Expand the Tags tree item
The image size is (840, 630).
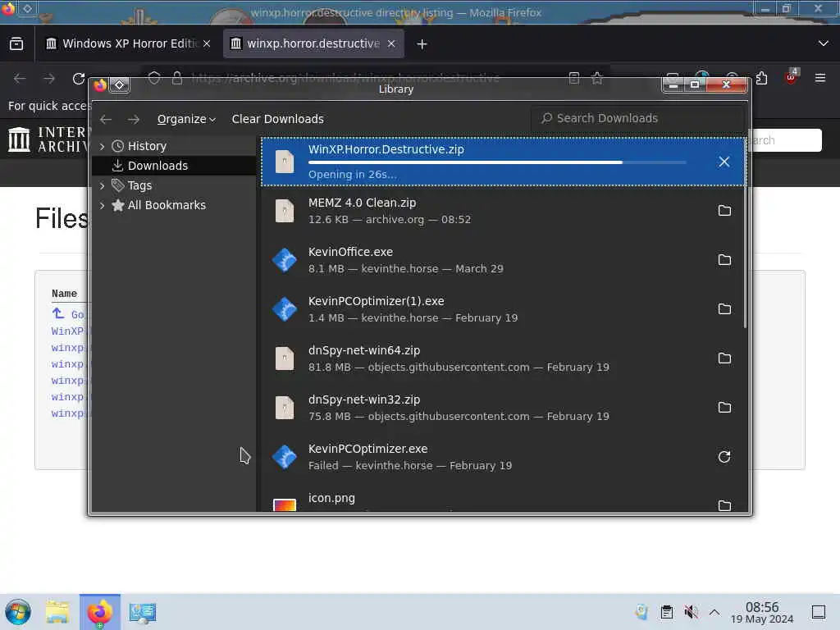point(103,186)
